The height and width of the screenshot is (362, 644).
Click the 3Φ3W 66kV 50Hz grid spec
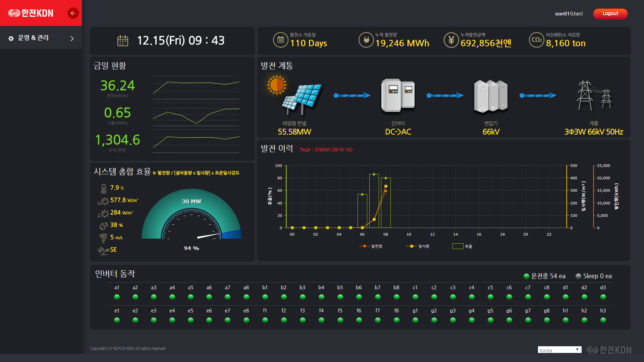pos(594,132)
